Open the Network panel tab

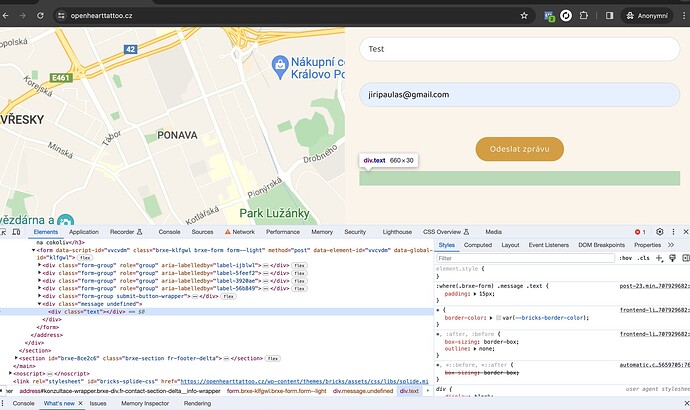240,232
